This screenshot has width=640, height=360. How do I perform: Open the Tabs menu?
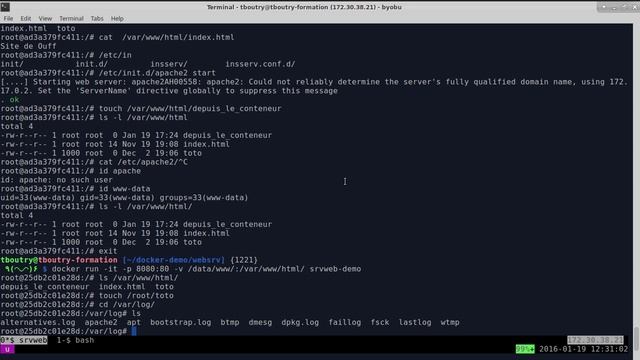pos(97,18)
